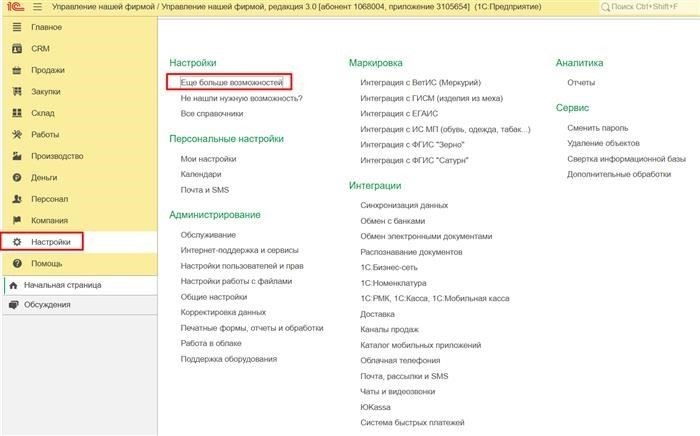Image resolution: width=700 pixels, height=436 pixels.
Task: Click the Закупки cart icon
Action: [x=17, y=91]
